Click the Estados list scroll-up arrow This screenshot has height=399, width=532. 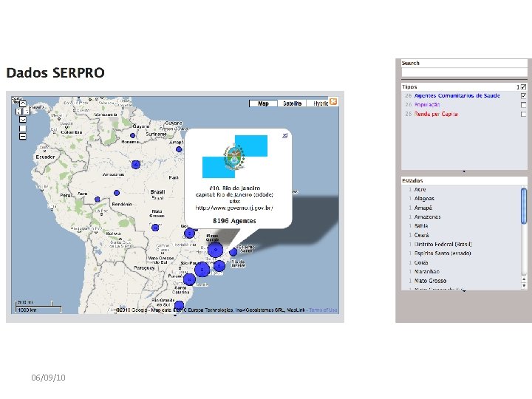point(524,279)
